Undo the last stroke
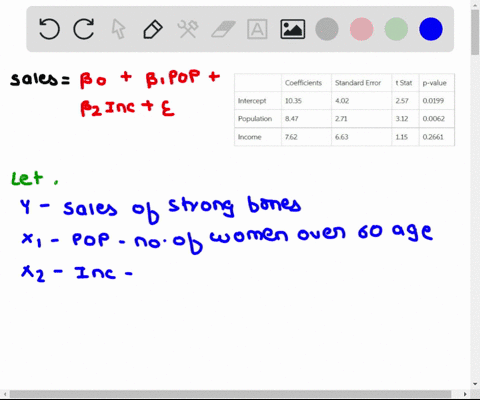The height and width of the screenshot is (400, 480). coord(49,29)
